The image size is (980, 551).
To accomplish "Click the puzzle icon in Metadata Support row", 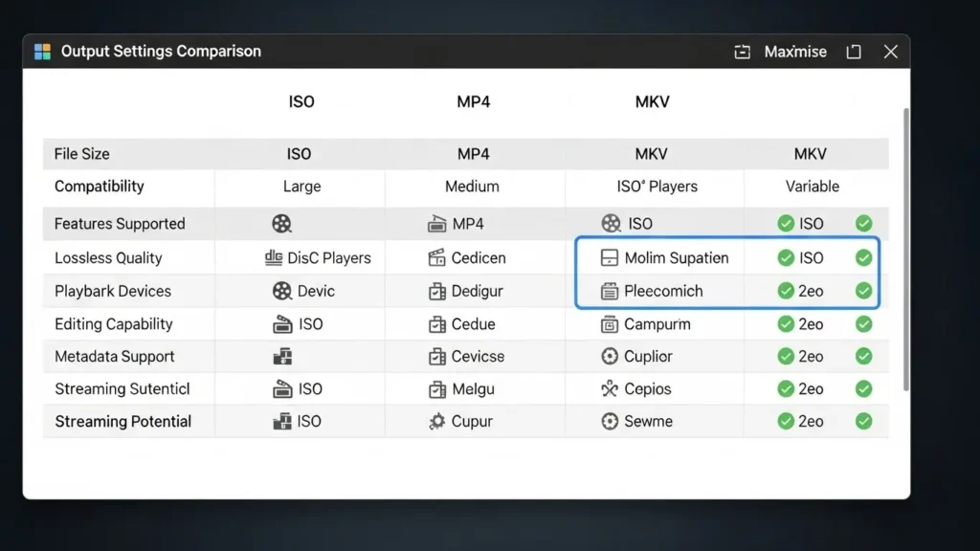I will click(x=284, y=356).
